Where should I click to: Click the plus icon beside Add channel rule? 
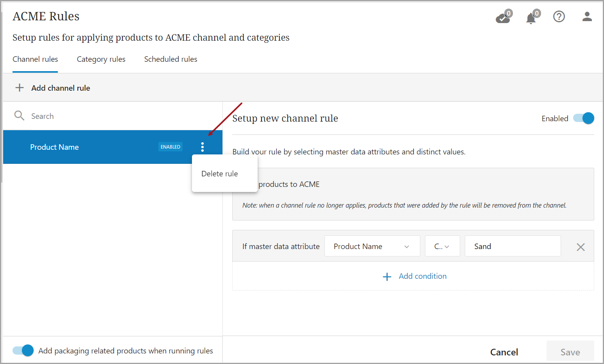20,88
